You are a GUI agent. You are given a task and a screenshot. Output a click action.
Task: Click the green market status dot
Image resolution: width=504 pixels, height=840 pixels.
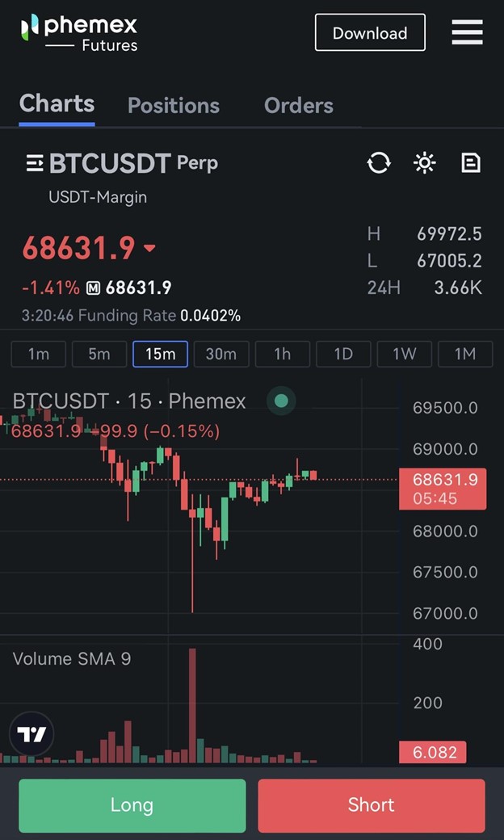(281, 401)
